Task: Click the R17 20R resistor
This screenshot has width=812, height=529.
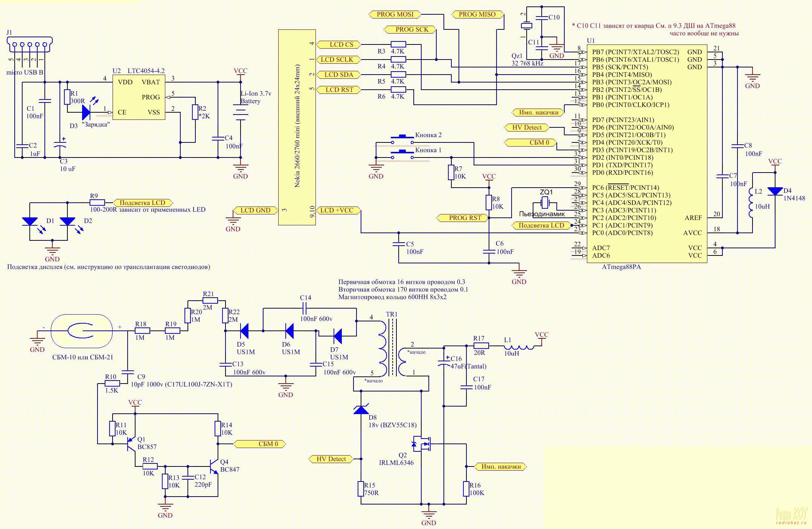Action: pos(481,346)
